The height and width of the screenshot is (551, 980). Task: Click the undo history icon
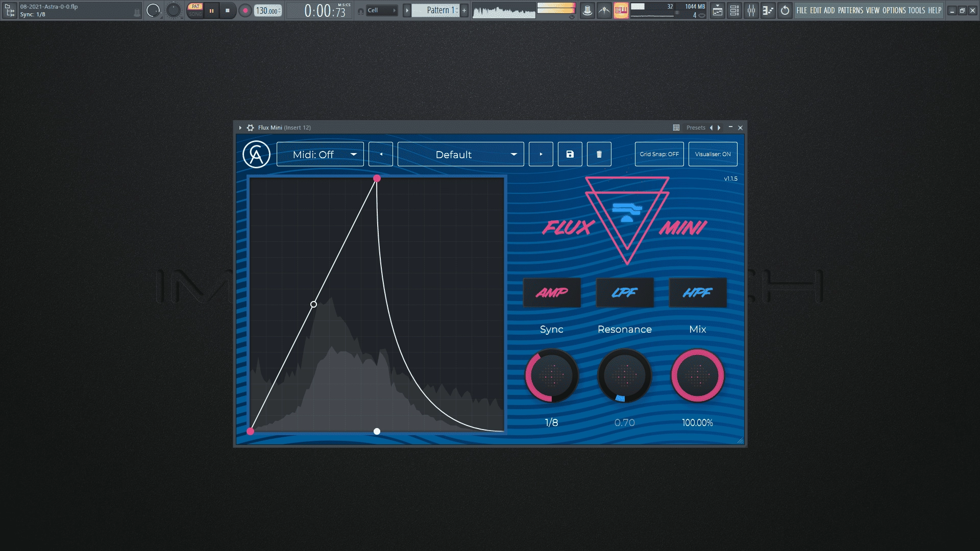[785, 10]
